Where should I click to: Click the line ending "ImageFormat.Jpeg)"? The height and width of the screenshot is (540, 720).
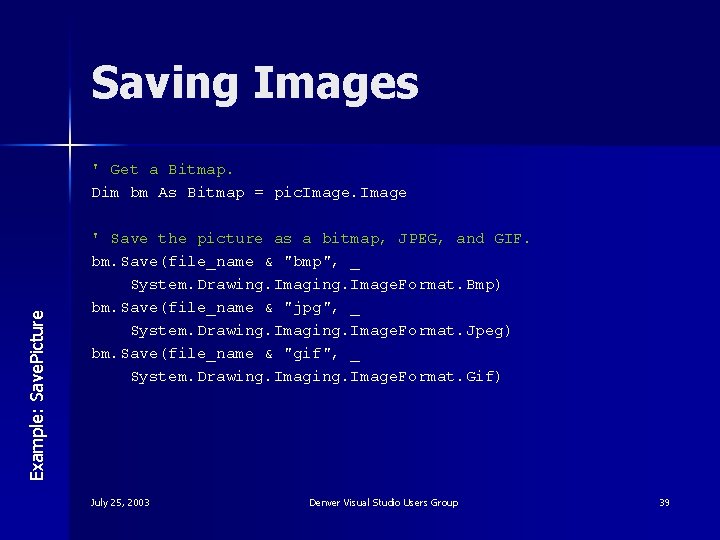pyautogui.click(x=321, y=331)
